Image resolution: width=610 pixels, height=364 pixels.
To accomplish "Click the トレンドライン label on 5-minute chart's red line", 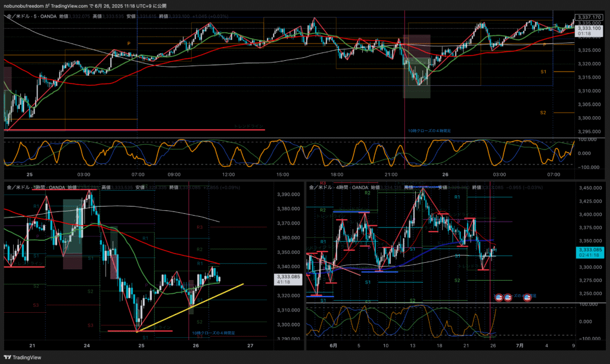I will coord(248,126).
